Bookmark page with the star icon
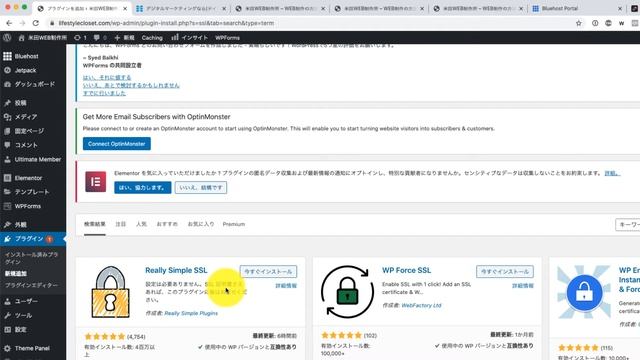640x360 pixels. click(578, 23)
